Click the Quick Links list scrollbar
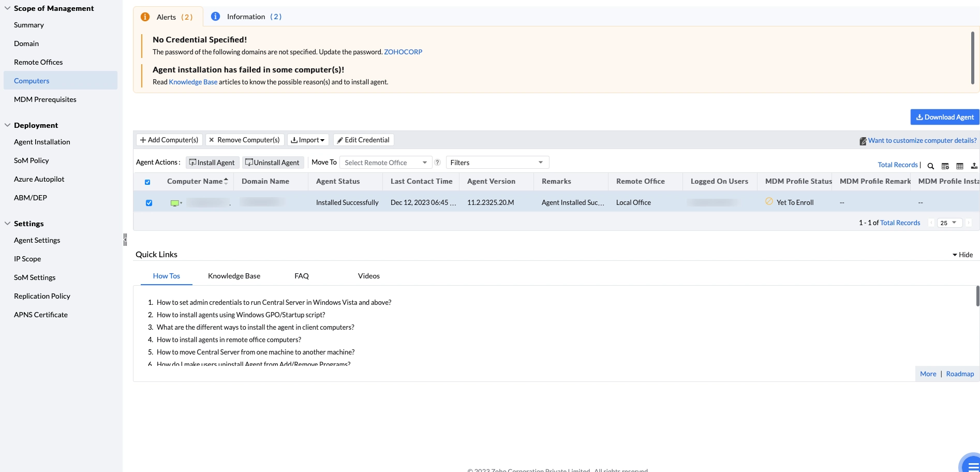The image size is (980, 472). click(x=977, y=296)
